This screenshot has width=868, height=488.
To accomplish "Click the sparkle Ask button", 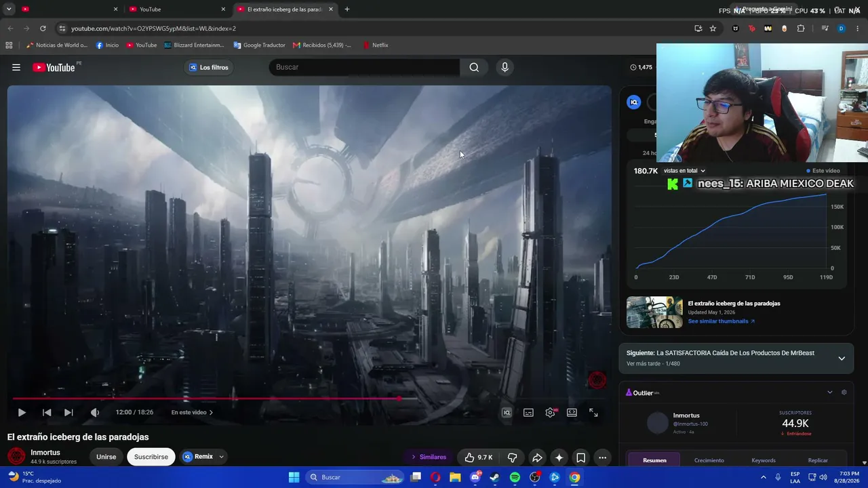I will [x=559, y=457].
